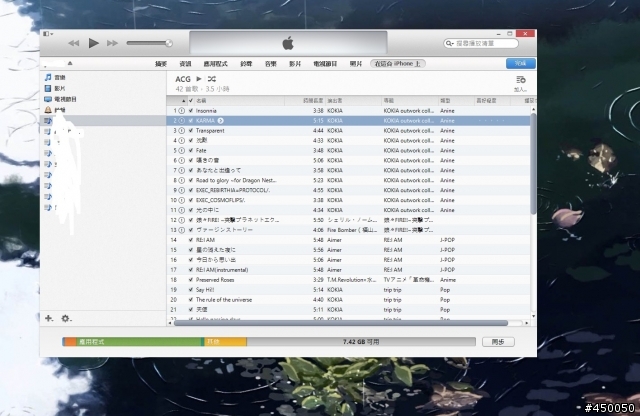Start playback with the Play button

click(x=93, y=43)
